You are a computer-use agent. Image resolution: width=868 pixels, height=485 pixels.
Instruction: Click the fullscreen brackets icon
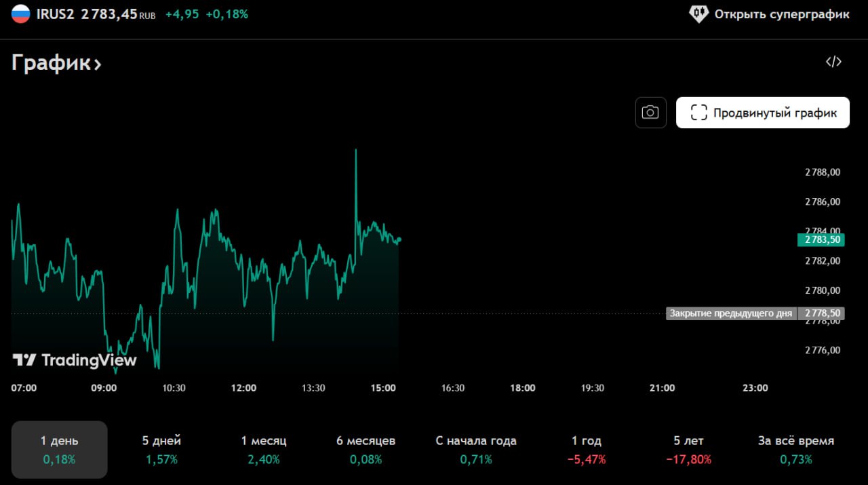[x=698, y=113]
